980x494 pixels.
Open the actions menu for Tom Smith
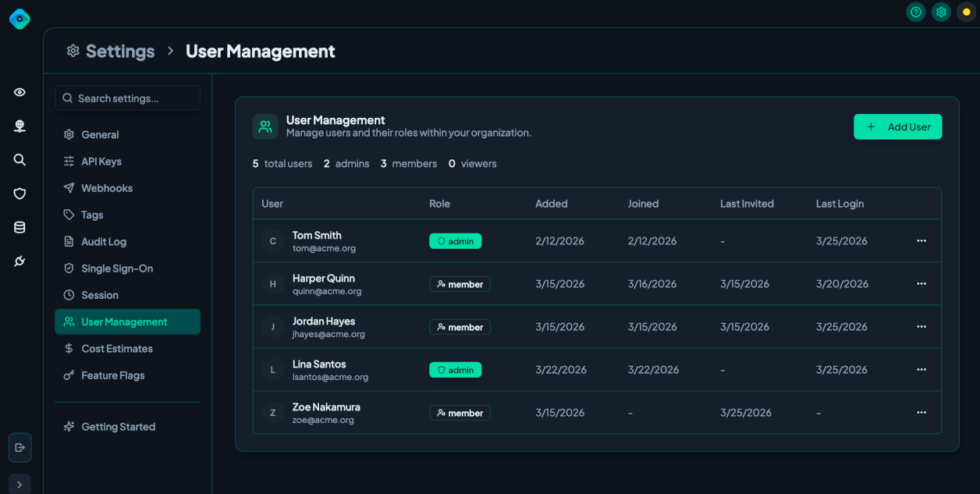[921, 241]
